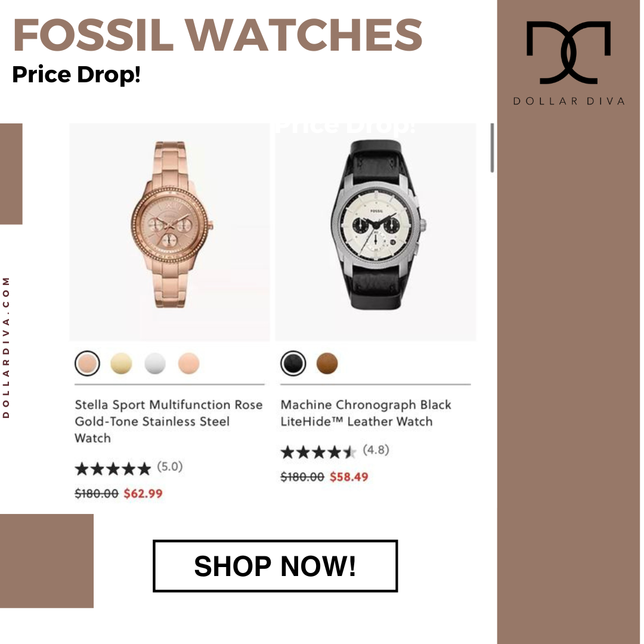Screen dimensions: 644x644
Task: Click the five-star rating of Stella Sport
Action: tap(113, 469)
